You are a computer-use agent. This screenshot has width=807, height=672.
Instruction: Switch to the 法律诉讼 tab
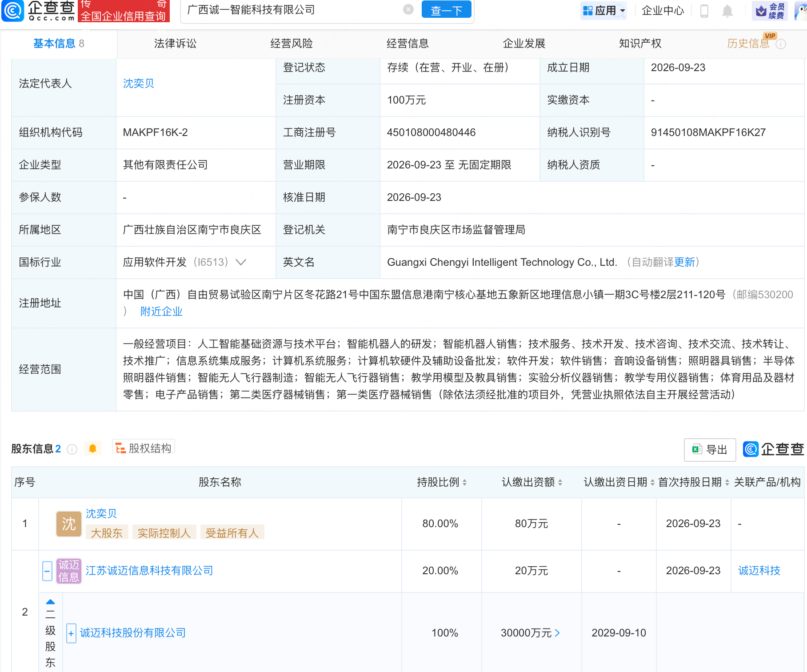175,44
